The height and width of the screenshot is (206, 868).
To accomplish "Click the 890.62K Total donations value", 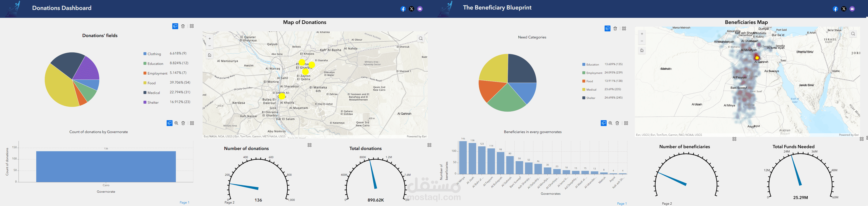I will pos(376,200).
